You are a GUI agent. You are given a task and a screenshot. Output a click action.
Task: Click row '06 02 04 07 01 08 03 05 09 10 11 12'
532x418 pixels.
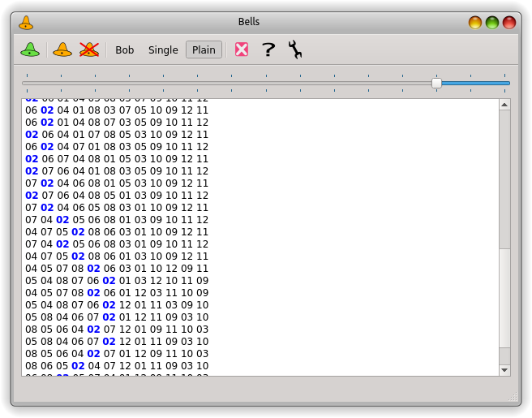pos(117,147)
